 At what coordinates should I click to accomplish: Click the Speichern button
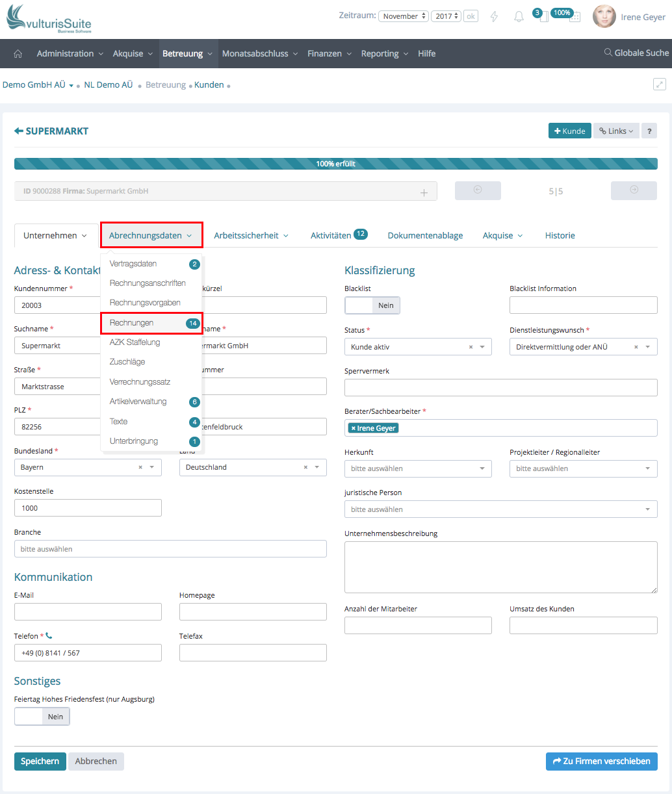coord(40,762)
